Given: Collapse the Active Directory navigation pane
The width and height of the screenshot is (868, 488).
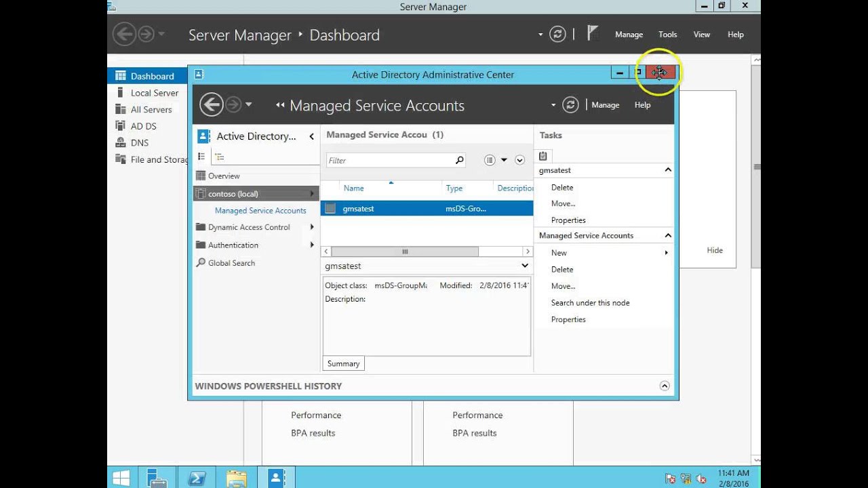Looking at the screenshot, I should (312, 136).
